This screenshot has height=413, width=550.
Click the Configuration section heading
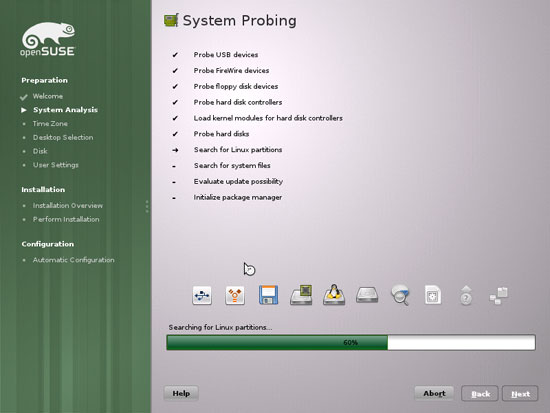coord(48,244)
